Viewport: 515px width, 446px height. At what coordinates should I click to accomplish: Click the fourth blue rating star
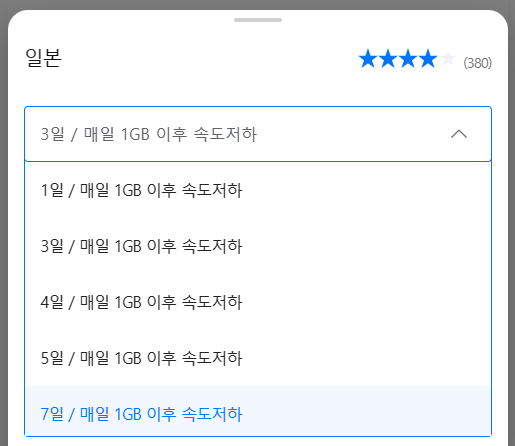pos(428,59)
